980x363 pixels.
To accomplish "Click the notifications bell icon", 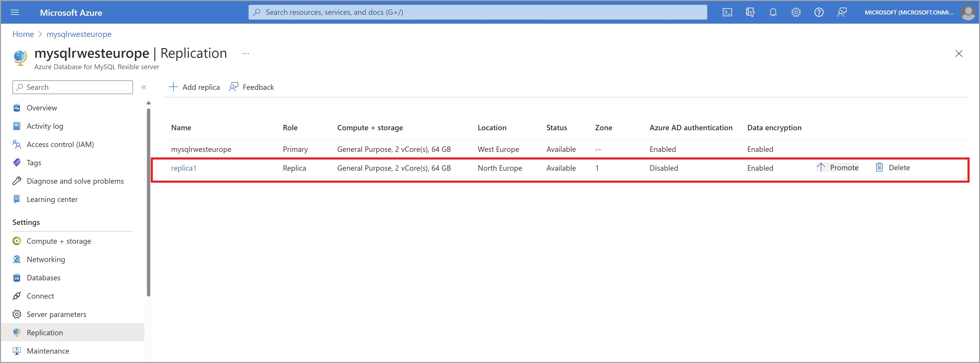I will click(773, 12).
